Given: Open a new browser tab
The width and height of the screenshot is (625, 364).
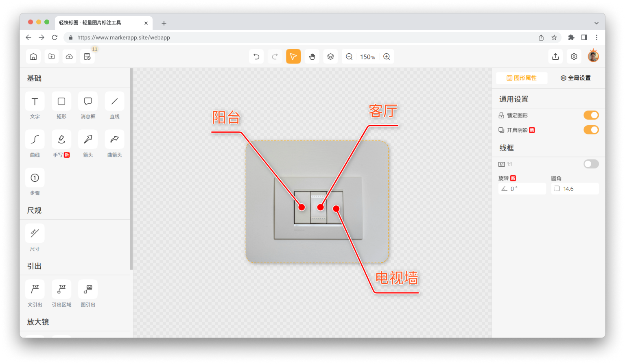Looking at the screenshot, I should (164, 23).
